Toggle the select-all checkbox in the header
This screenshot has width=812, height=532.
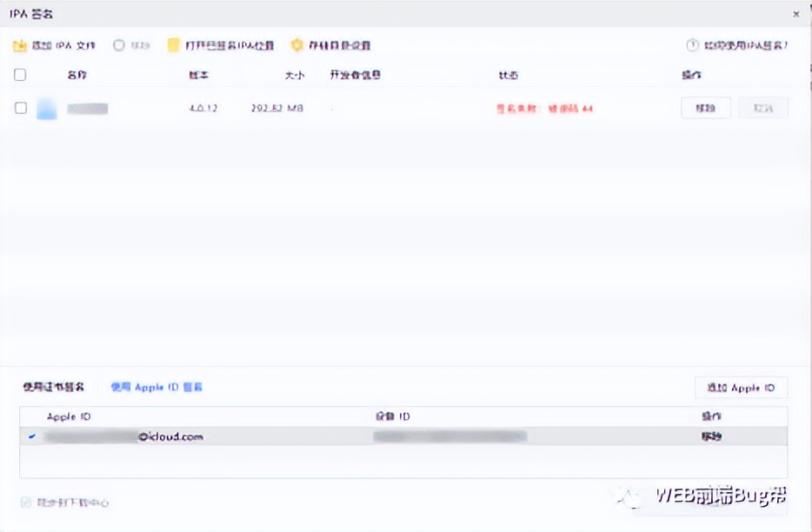(x=20, y=75)
